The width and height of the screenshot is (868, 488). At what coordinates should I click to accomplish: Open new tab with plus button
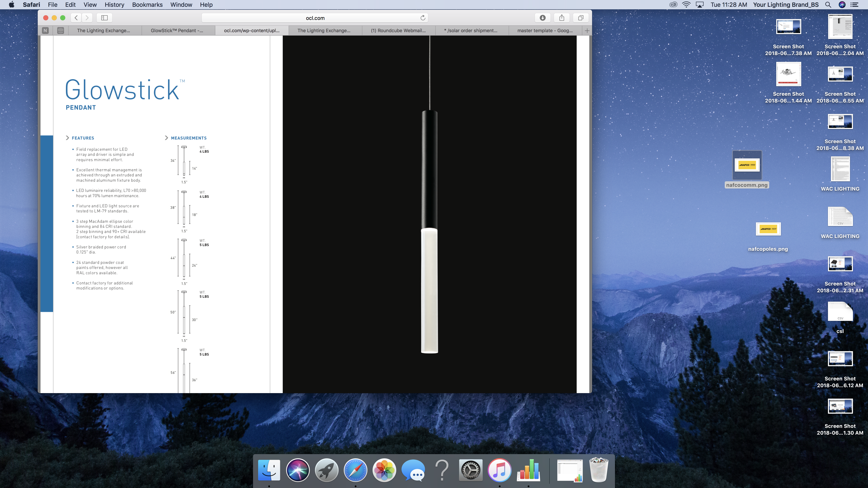point(587,31)
